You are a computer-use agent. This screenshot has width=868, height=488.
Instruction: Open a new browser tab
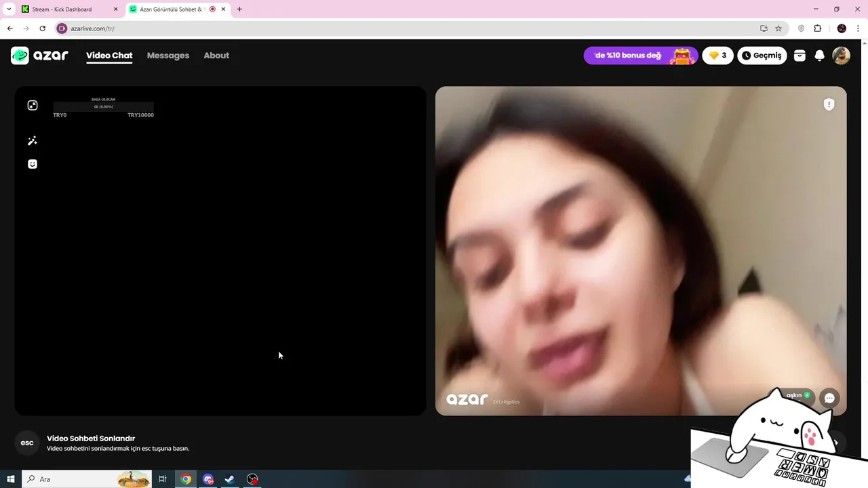point(239,9)
